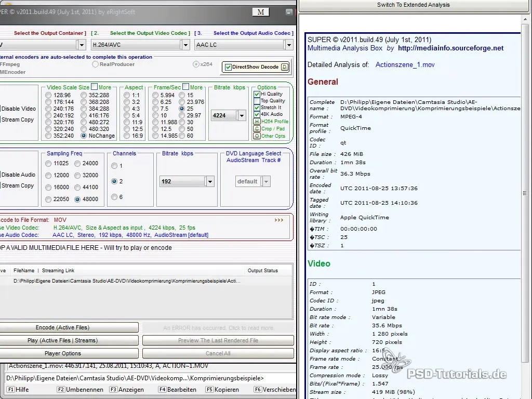The height and width of the screenshot is (399, 532).
Task: Click Preview The Last Rendered File
Action: click(x=218, y=340)
